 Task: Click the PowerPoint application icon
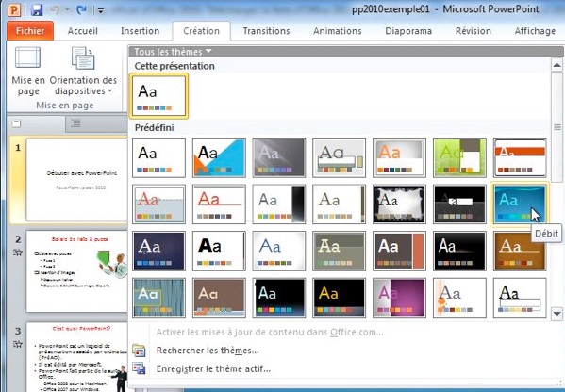coord(14,10)
